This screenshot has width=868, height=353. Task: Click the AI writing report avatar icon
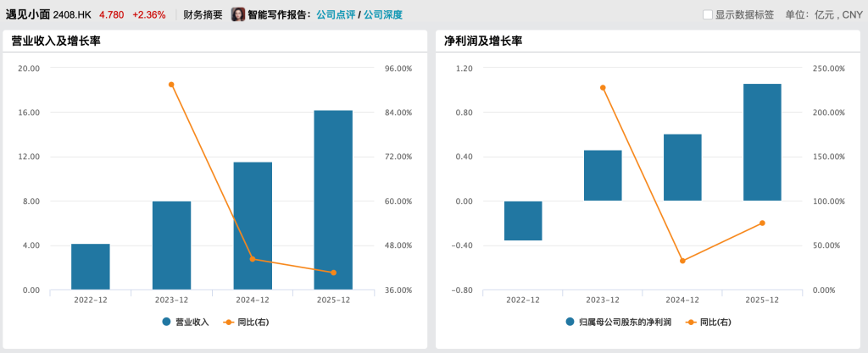(x=238, y=14)
